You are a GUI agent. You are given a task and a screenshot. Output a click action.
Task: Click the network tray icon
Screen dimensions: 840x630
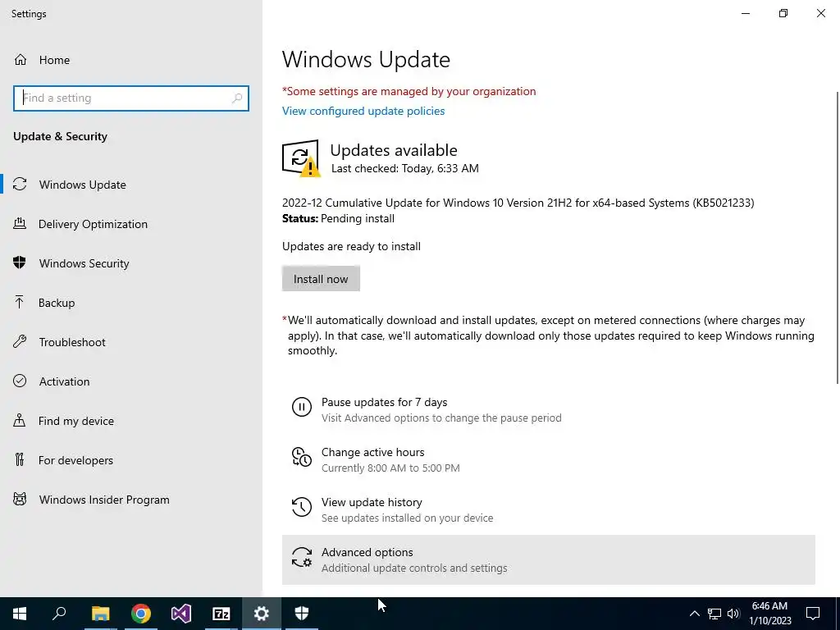[x=714, y=614]
